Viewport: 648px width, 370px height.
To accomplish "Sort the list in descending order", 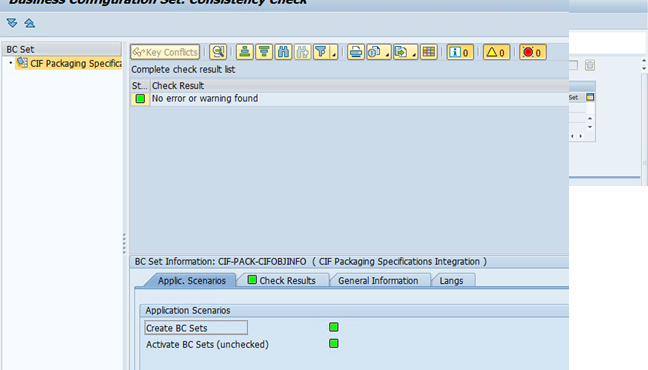I will [x=264, y=52].
